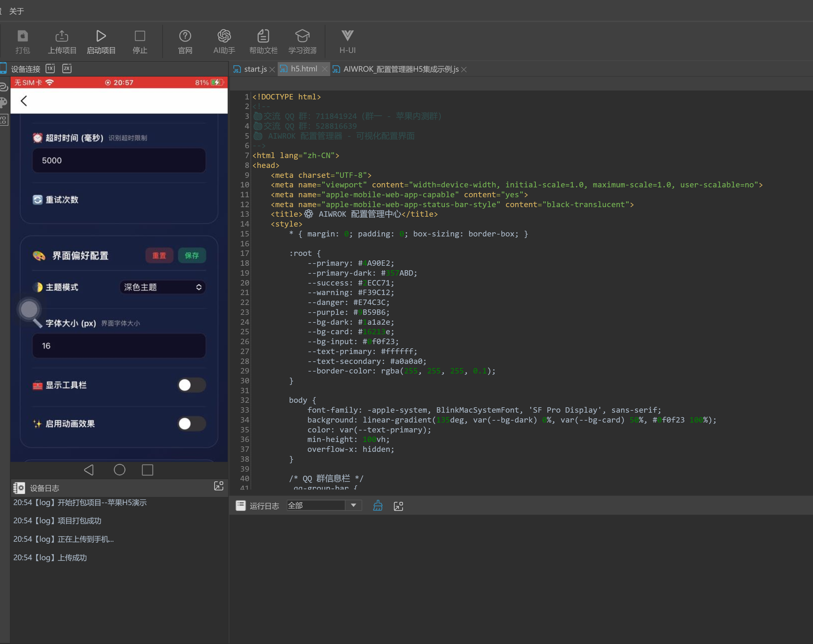Click the 上传项目 upload icon
This screenshot has width=813, height=644.
pos(62,36)
